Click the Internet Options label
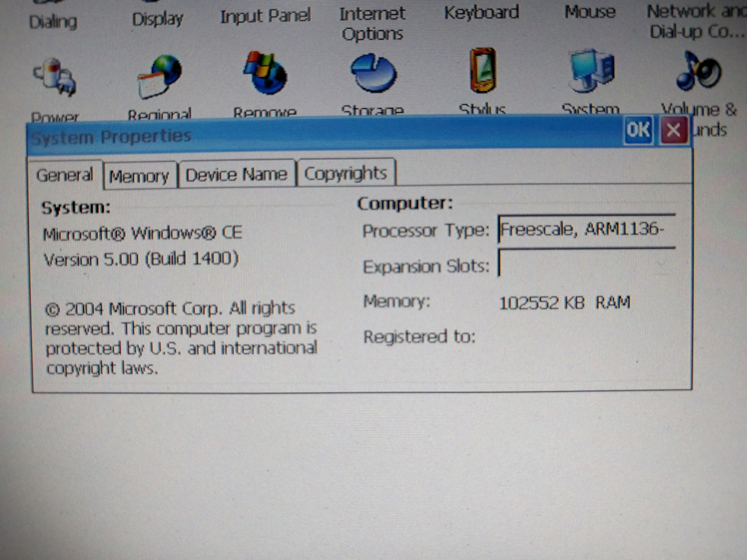Screen dimensions: 747x560 [x=373, y=24]
